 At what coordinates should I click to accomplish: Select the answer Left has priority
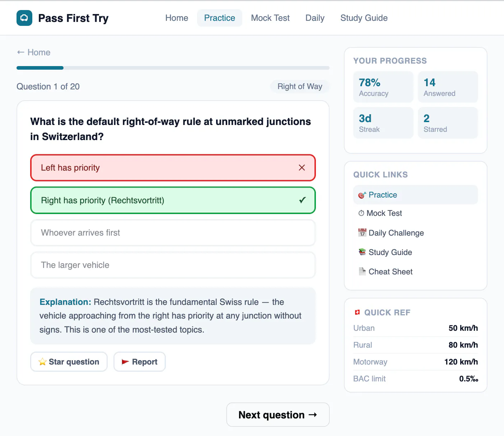pos(173,168)
